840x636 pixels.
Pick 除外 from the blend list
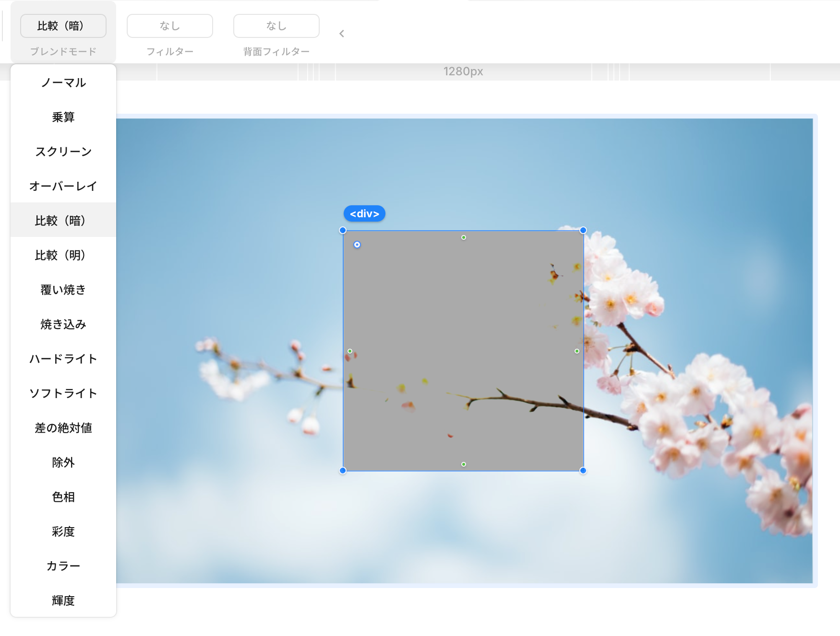[63, 462]
